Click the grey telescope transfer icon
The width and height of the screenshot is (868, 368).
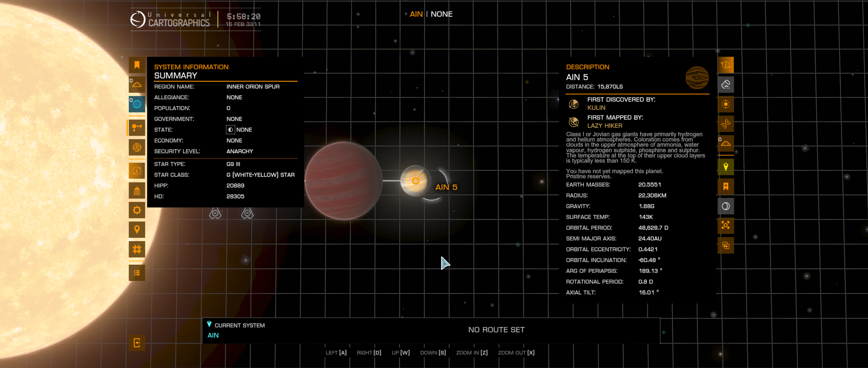(726, 84)
